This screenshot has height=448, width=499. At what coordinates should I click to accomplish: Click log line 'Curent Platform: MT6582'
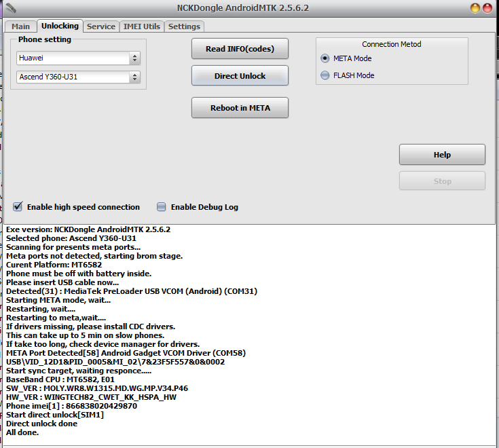54,265
